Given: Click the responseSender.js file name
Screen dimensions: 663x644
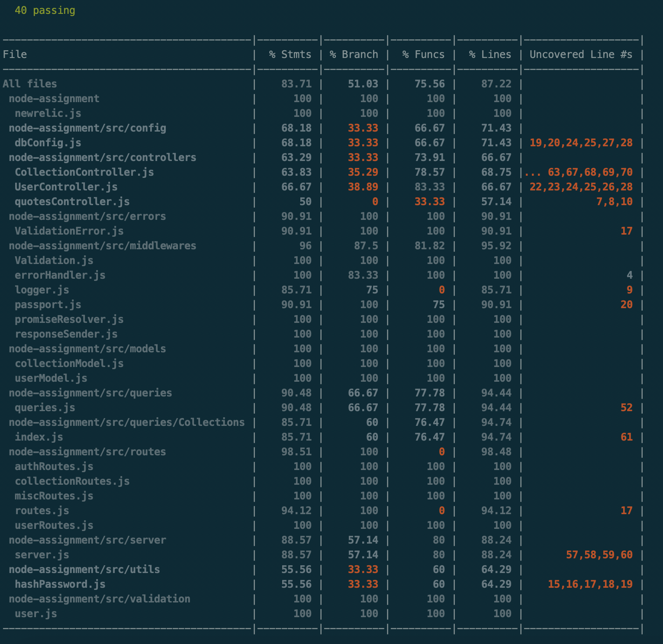Looking at the screenshot, I should [66, 334].
